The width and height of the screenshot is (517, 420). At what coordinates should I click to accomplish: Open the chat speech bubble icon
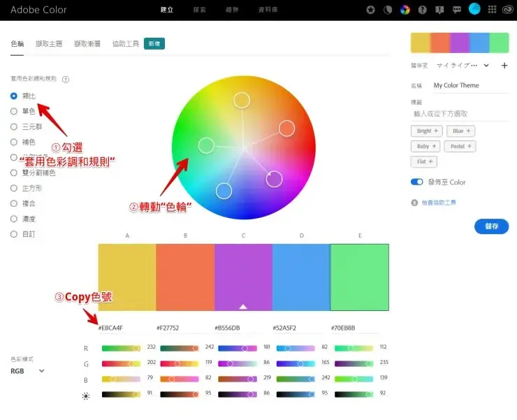(x=457, y=10)
